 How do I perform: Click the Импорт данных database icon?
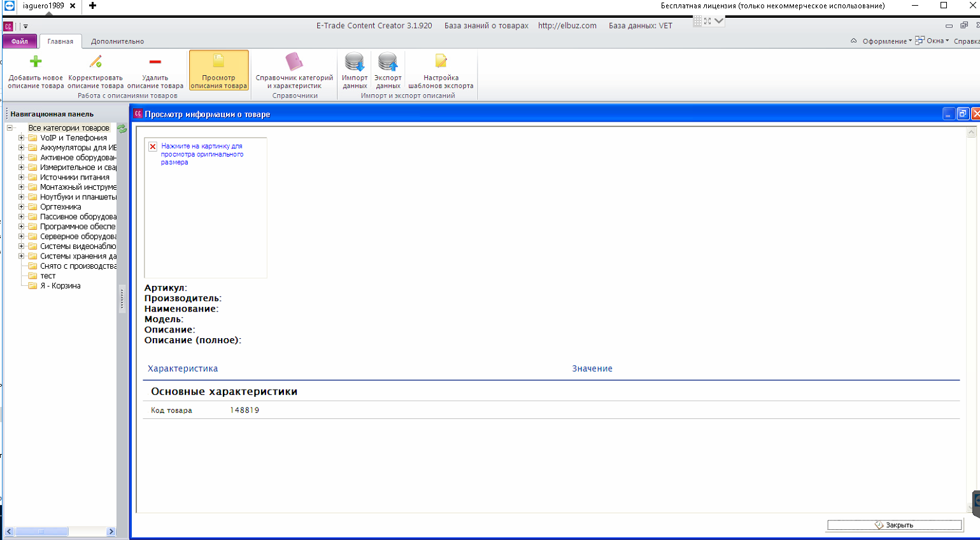point(355,62)
